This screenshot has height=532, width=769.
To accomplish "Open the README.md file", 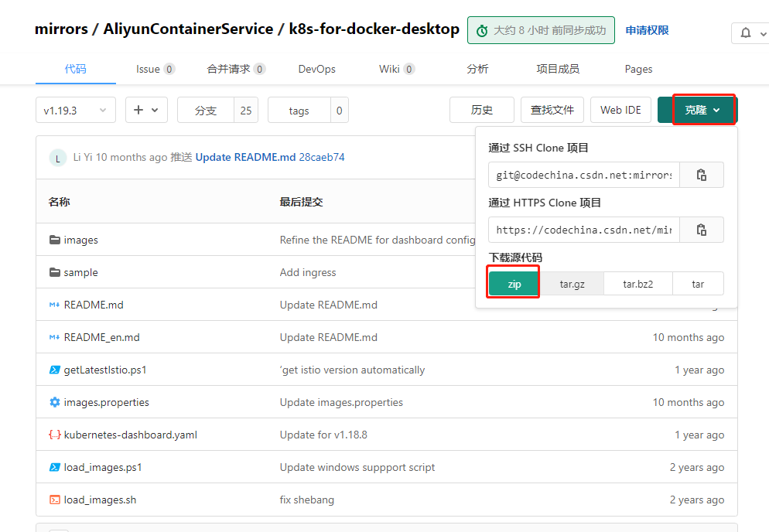I will 94,305.
